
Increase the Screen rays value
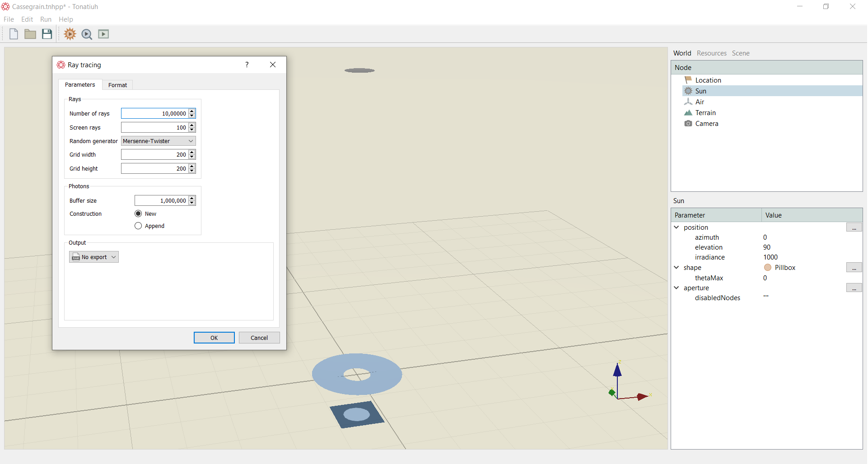(x=192, y=125)
